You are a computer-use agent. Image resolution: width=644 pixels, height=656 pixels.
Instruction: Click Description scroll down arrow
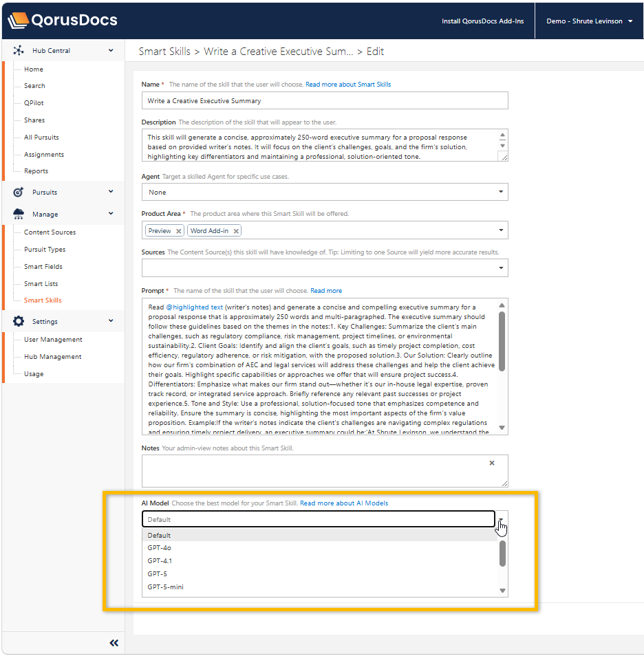click(x=502, y=146)
